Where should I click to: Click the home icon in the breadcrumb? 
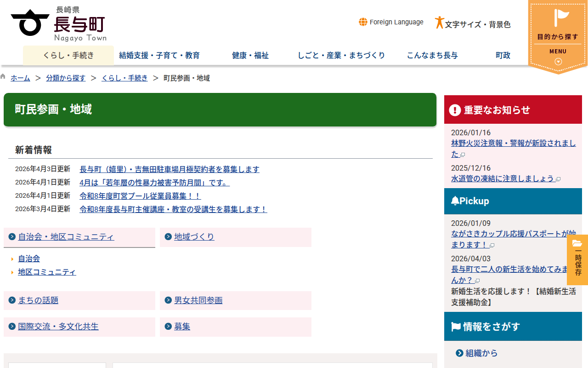pos(3,77)
